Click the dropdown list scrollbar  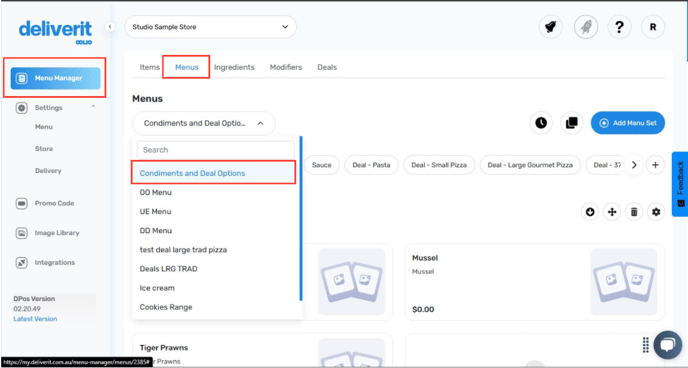[x=301, y=218]
